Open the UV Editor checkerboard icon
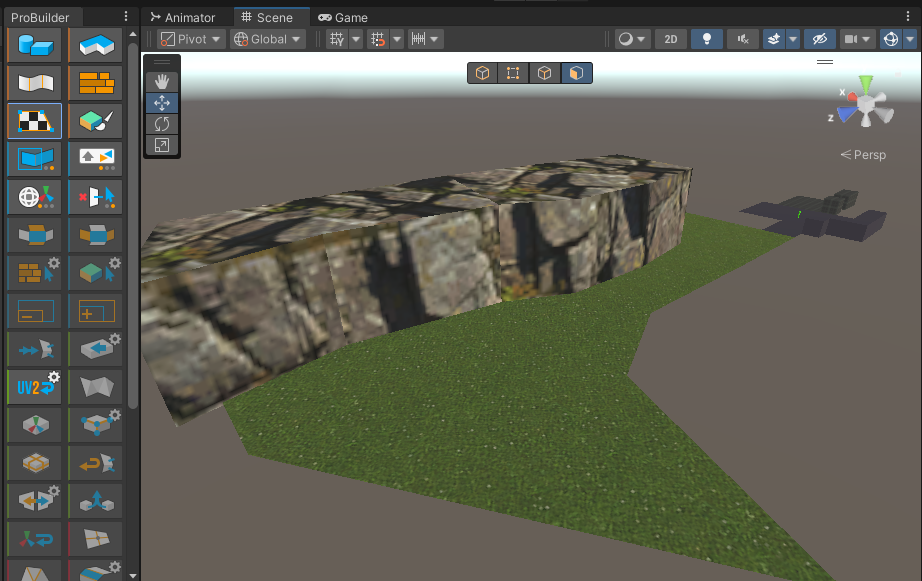Image resolution: width=922 pixels, height=581 pixels. coord(35,121)
